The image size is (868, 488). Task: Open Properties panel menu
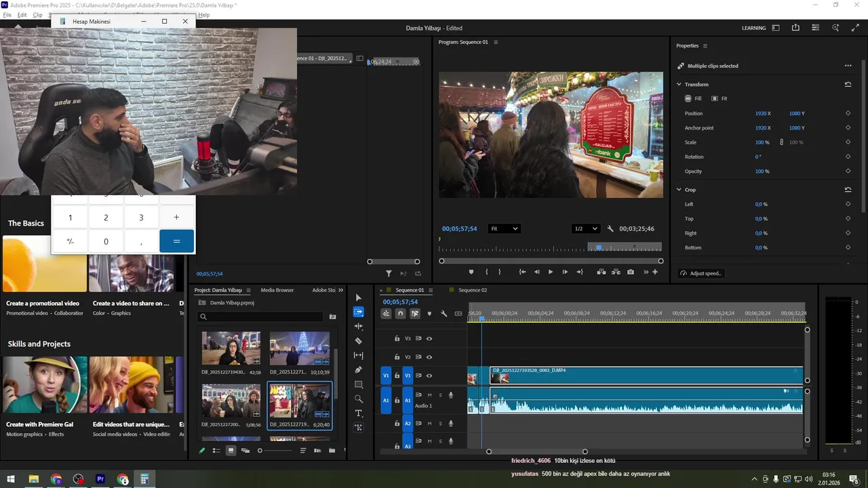pyautogui.click(x=705, y=45)
